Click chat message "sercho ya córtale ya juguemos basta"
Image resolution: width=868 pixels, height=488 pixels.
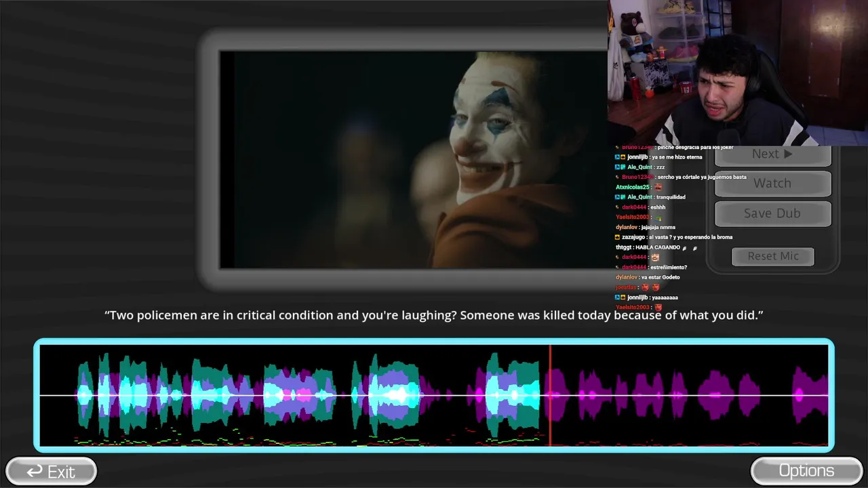[701, 177]
